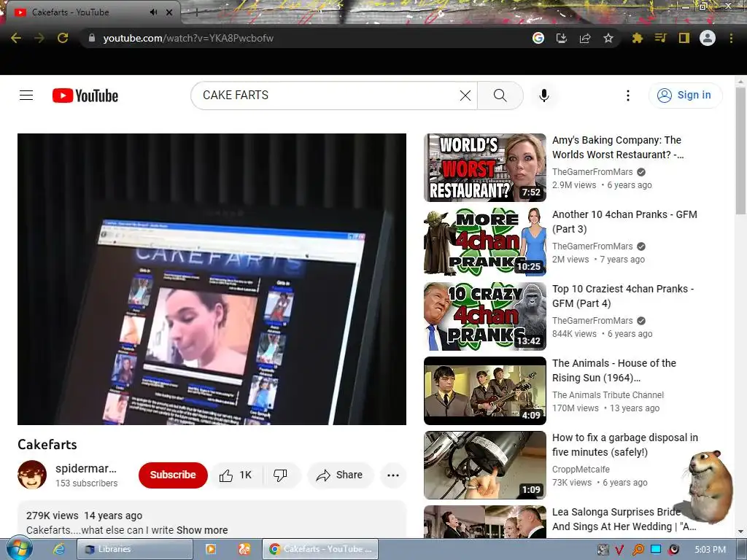Mute the tab via speaker icon
This screenshot has height=560, width=747.
[153, 12]
